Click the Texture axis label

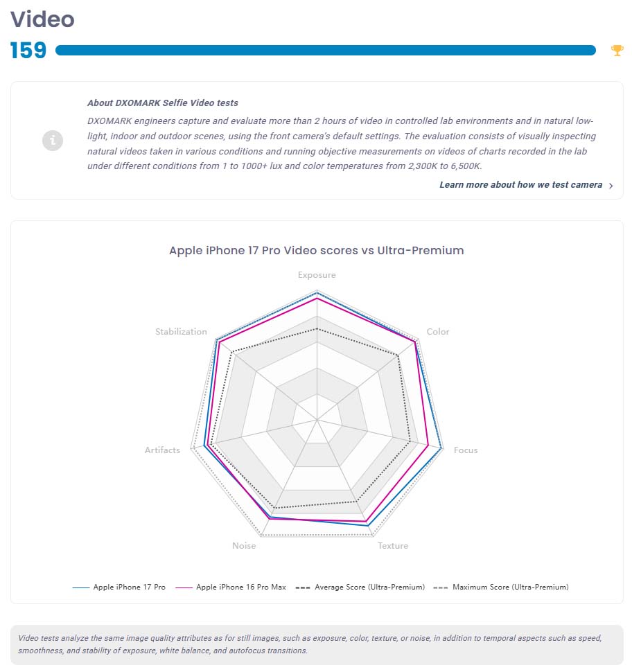coord(393,546)
